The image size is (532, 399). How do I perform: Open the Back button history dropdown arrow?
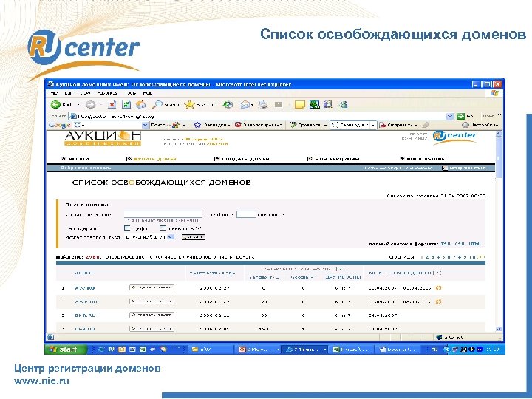(78, 104)
